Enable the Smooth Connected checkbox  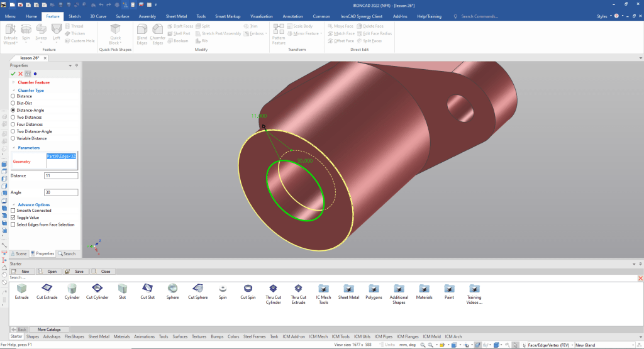point(14,210)
